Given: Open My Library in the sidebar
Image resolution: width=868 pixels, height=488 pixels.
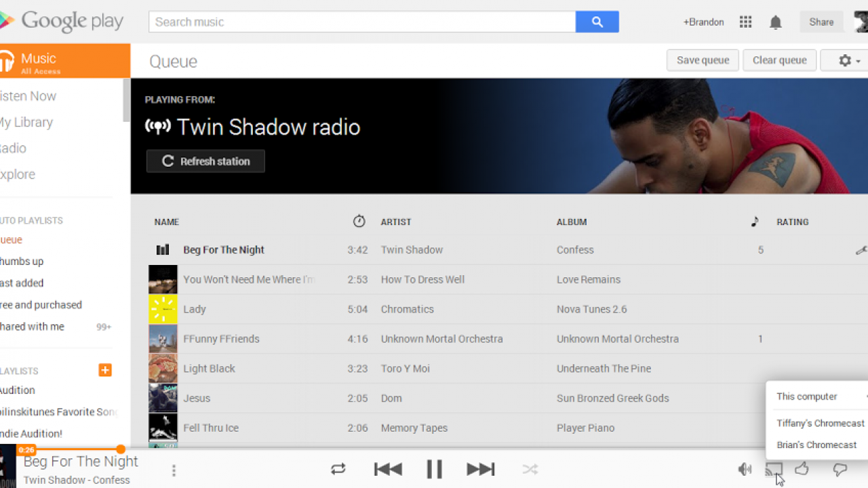Looking at the screenshot, I should point(26,122).
